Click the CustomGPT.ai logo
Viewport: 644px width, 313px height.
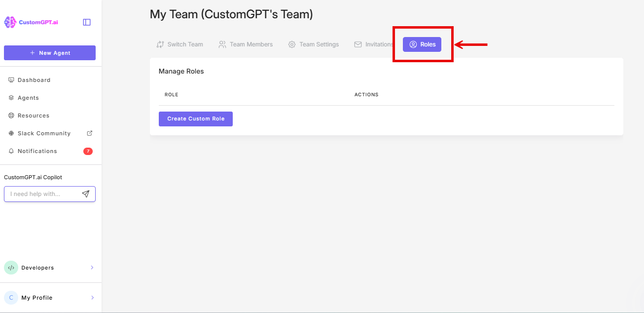coord(32,22)
